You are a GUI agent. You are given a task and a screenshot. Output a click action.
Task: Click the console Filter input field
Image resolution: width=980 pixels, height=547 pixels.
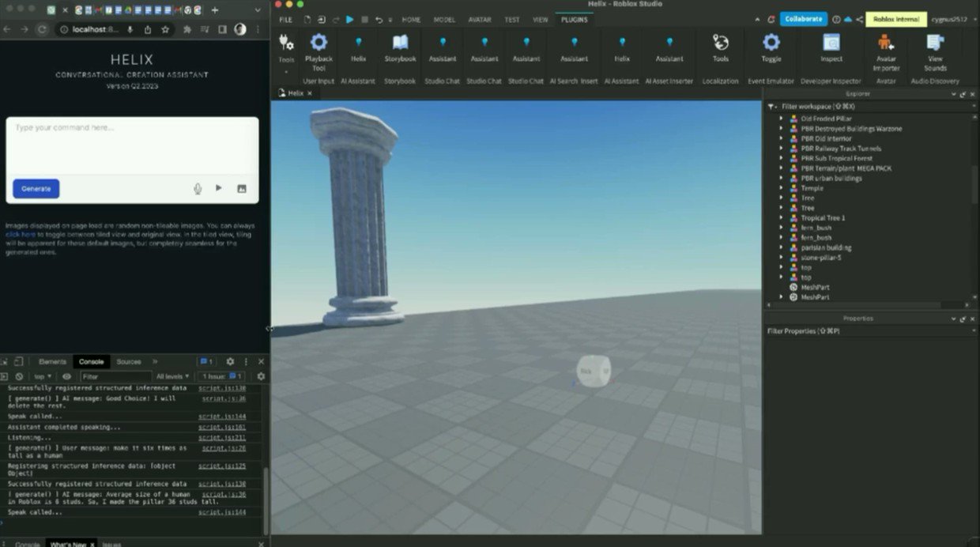(115, 377)
